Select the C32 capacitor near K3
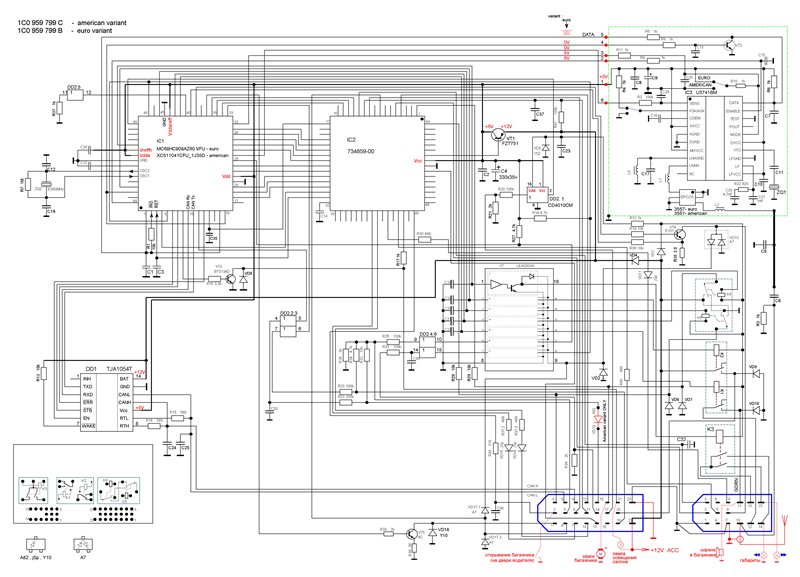 (690, 444)
